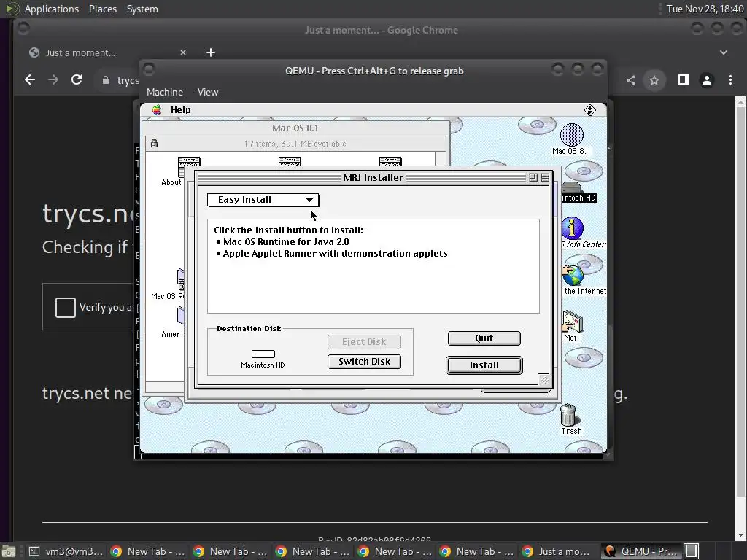Click the Quit button in MRJ Installer
Viewport: 747px width, 560px height.
(x=484, y=338)
